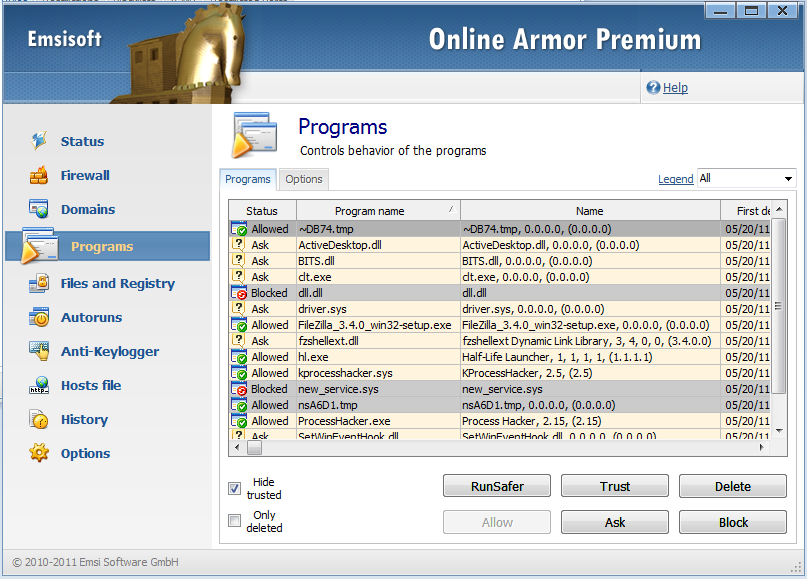The height and width of the screenshot is (579, 807).
Task: Click the Blocked status icon for dll.dll
Action: pyautogui.click(x=239, y=292)
